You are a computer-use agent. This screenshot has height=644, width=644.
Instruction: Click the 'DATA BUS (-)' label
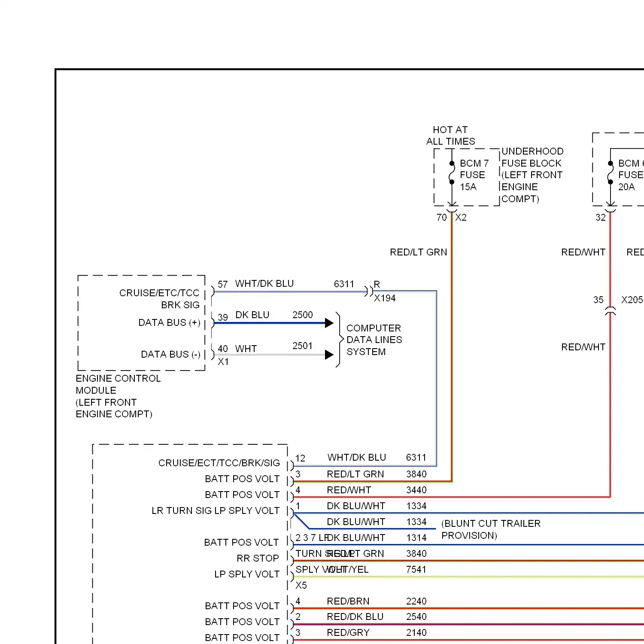point(170,354)
